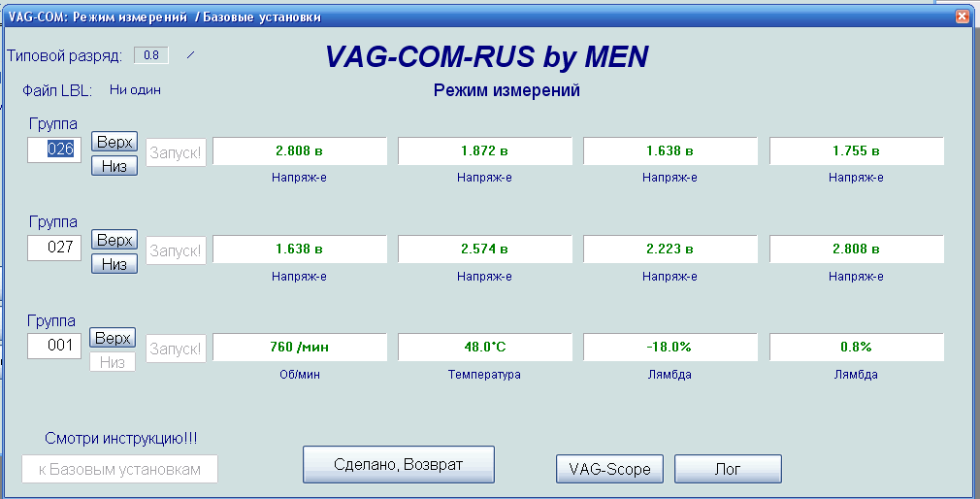Click the -18.0% lambda value
Screen dimensions: 980x499
tap(670, 348)
